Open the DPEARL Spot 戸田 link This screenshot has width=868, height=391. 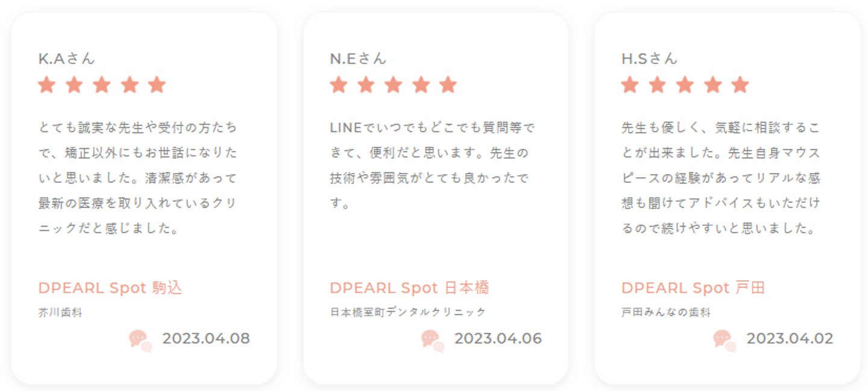coord(693,288)
